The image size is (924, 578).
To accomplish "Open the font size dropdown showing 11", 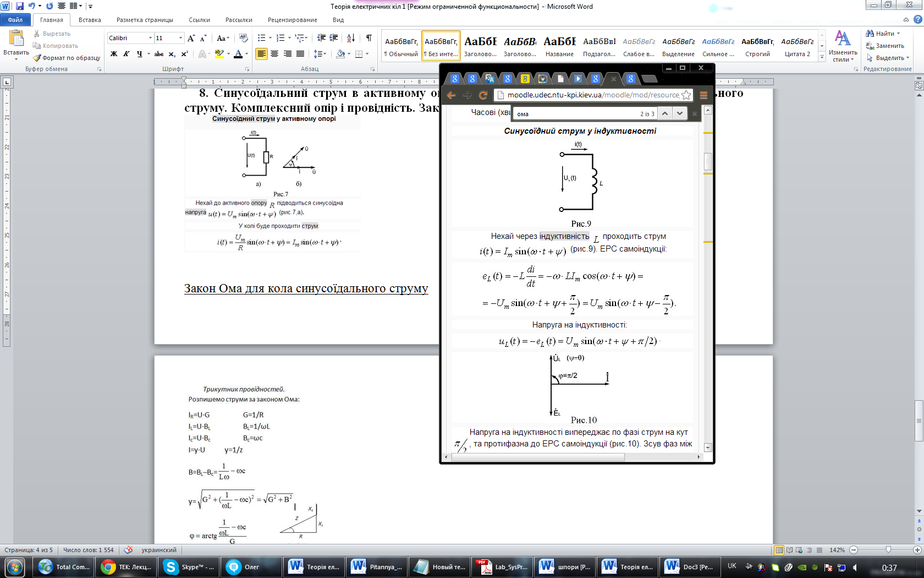I will click(180, 38).
